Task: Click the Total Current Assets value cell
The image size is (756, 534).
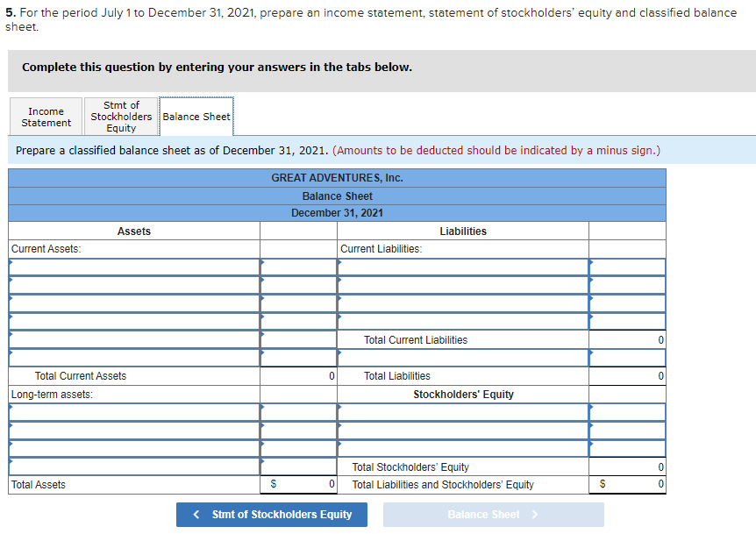Action: click(x=298, y=376)
